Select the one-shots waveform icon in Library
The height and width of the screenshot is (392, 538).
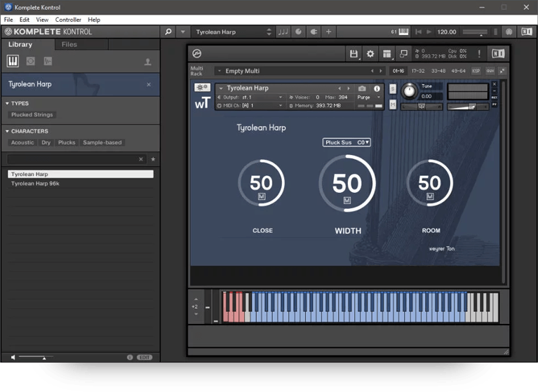48,61
